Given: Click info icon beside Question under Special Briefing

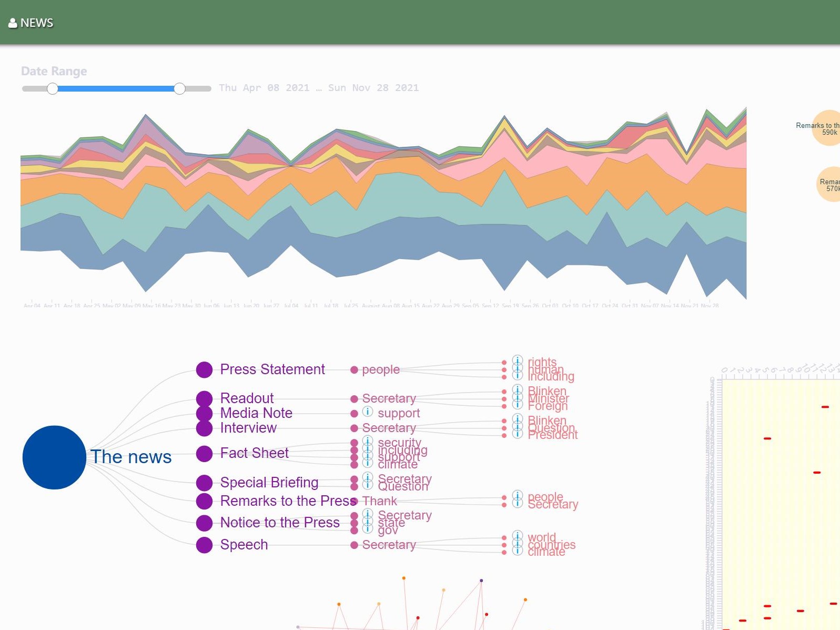Looking at the screenshot, I should pos(368,485).
